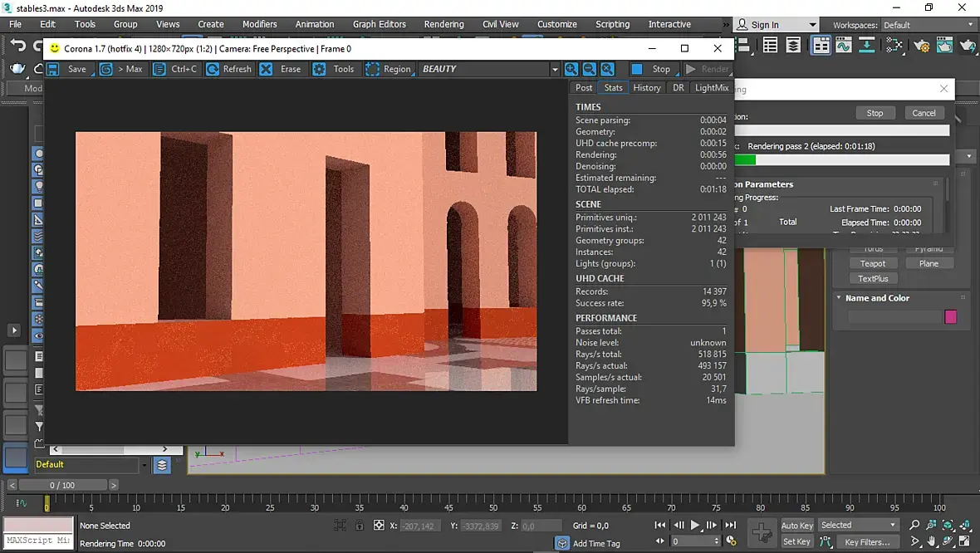Toggle absolute transform type-in mode icon
980x553 pixels.
click(379, 526)
